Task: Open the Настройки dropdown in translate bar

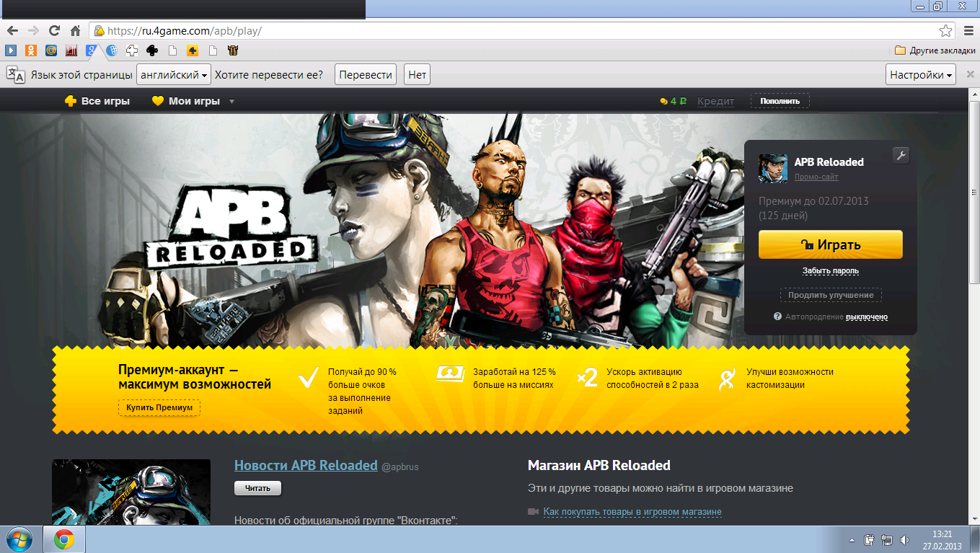Action: 921,75
